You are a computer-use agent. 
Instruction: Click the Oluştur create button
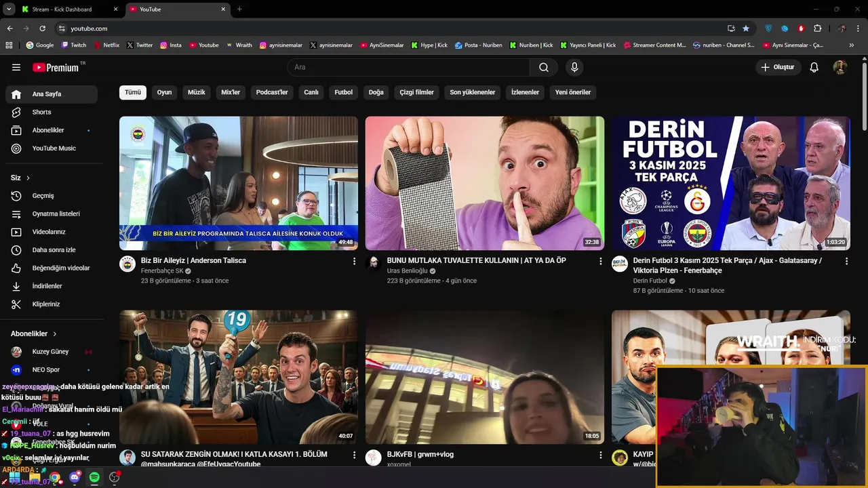pyautogui.click(x=778, y=67)
